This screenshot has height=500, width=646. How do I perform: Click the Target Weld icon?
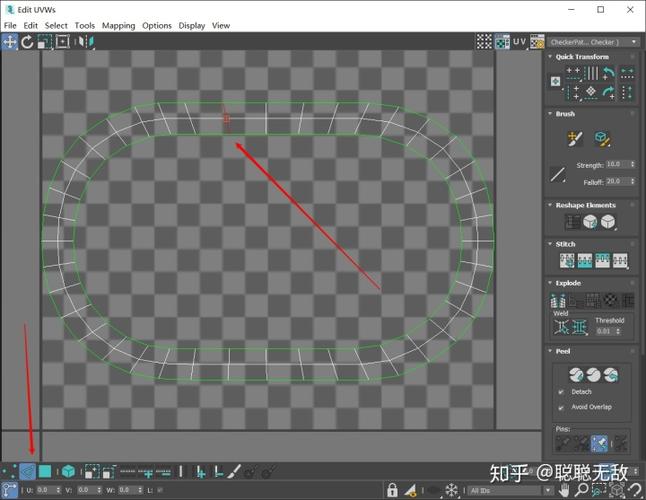coord(561,327)
